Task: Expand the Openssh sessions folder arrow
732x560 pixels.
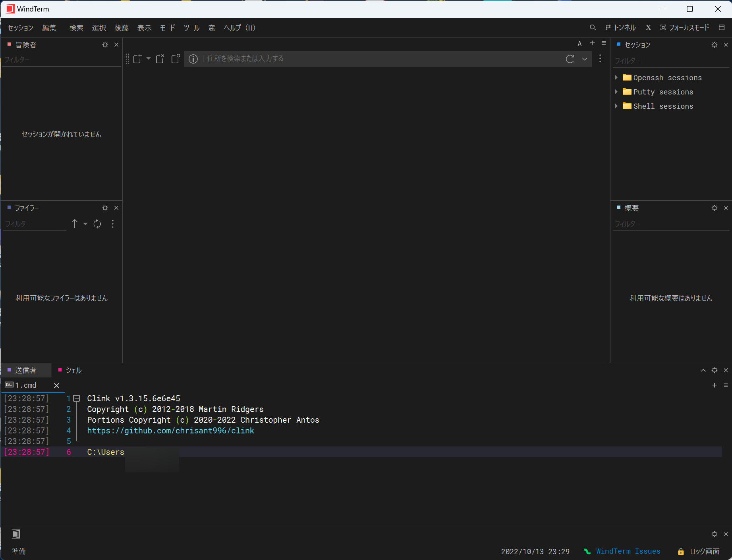Action: tap(616, 77)
